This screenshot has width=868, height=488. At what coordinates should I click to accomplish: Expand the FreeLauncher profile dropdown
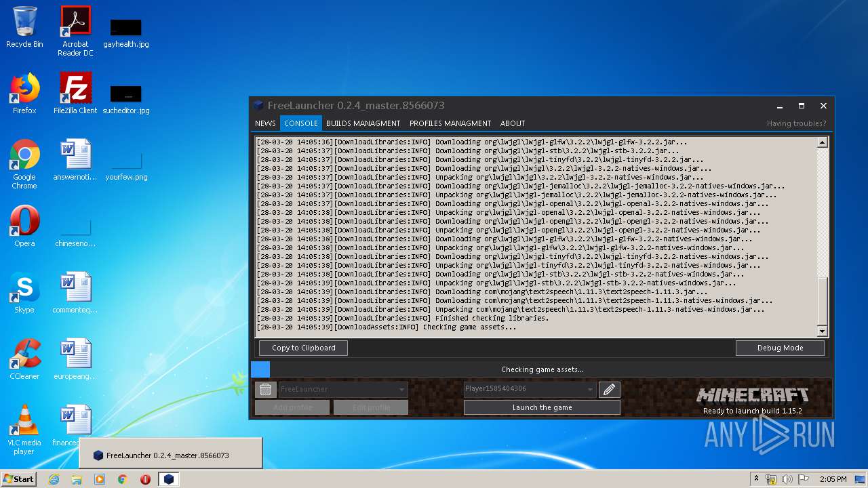tap(402, 389)
